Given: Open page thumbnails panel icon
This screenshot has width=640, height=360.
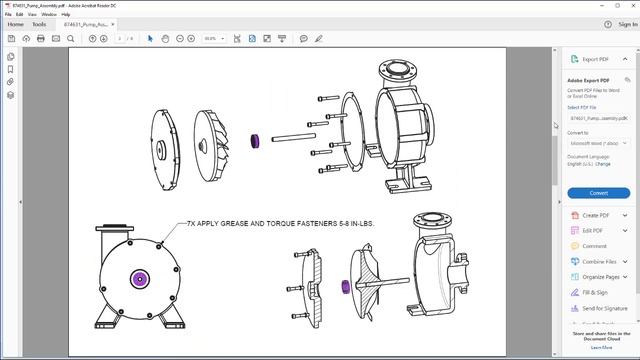Looking at the screenshot, I should tap(11, 57).
